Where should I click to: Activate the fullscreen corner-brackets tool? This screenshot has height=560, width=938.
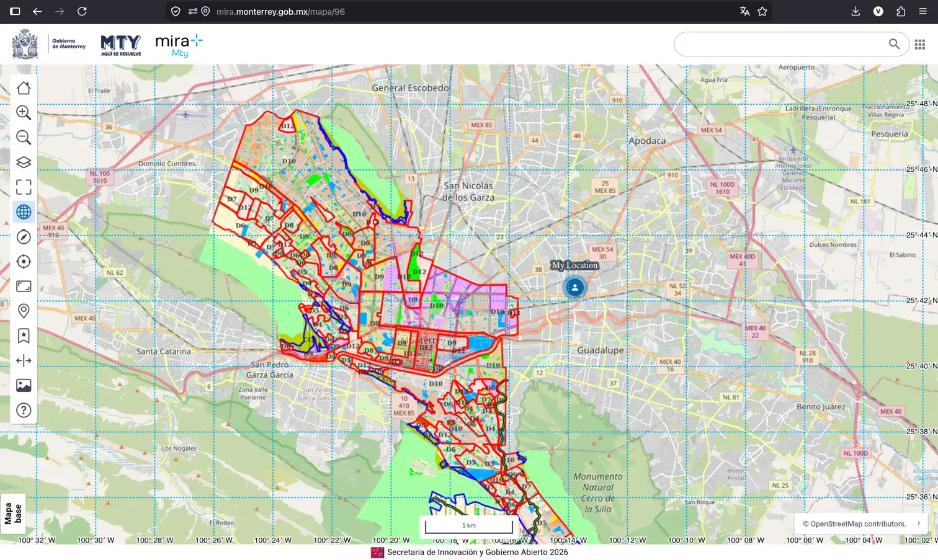point(24,187)
